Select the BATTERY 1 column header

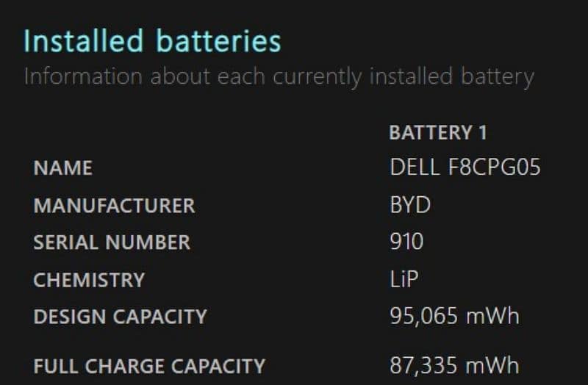[438, 133]
